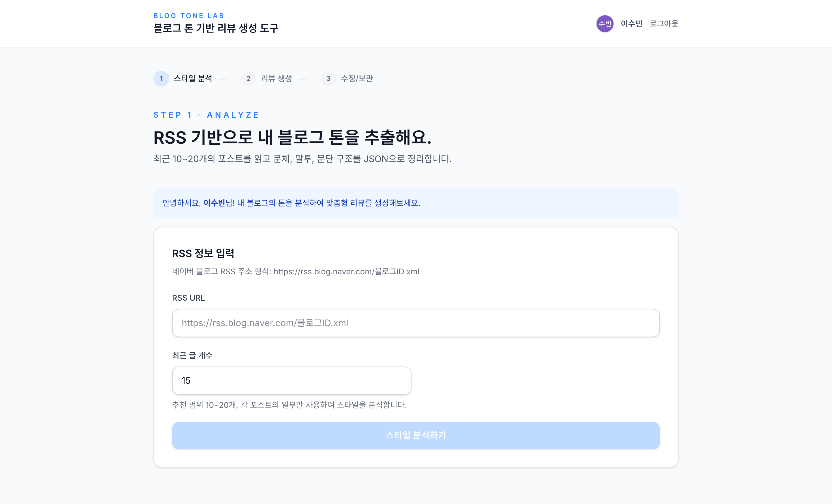Log out with the 로그아웃 link

click(x=664, y=24)
